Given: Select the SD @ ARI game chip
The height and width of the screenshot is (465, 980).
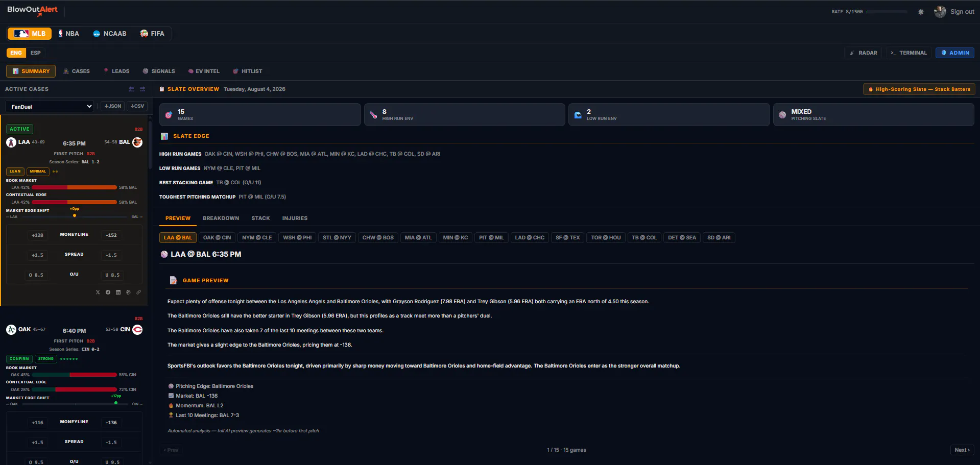Looking at the screenshot, I should [719, 238].
